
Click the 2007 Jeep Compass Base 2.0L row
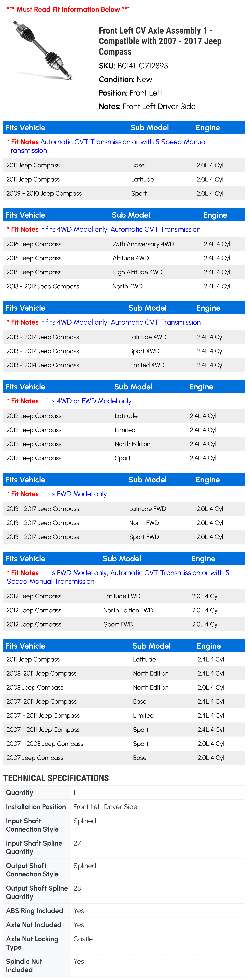124,758
